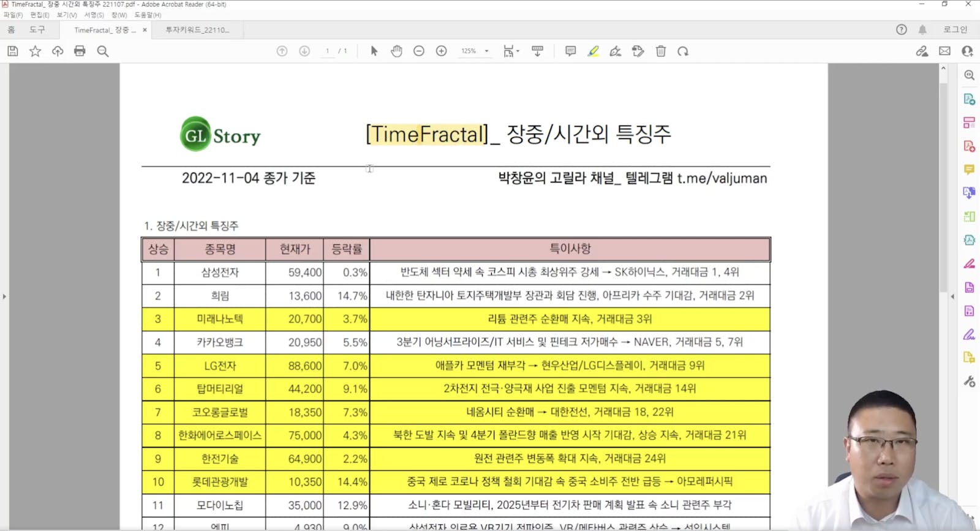980x531 pixels.
Task: Click the 로그인 sign-in button
Action: click(955, 29)
